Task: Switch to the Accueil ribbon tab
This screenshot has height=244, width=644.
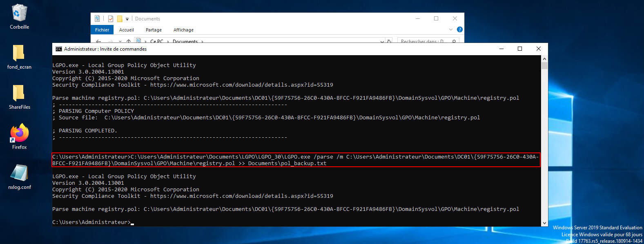Action: tap(127, 30)
